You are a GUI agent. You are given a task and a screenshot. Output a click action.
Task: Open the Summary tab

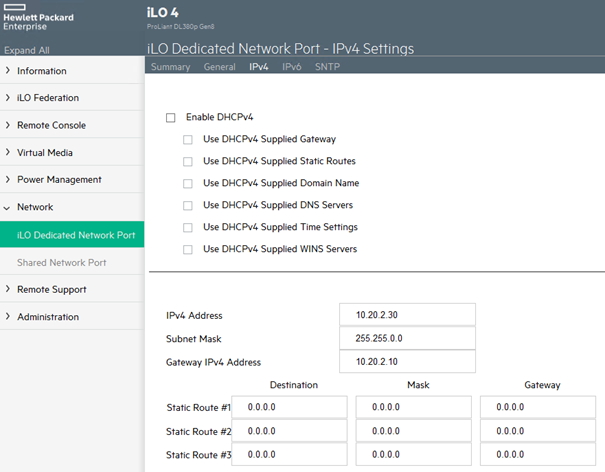(171, 67)
